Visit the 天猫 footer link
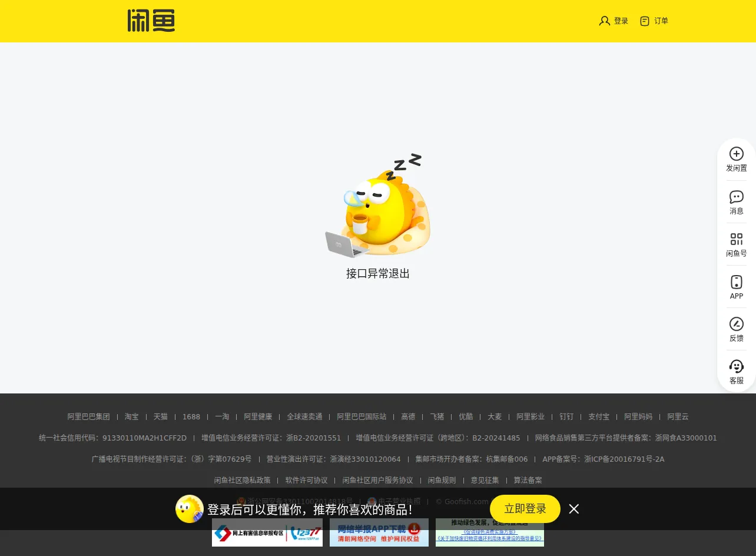The width and height of the screenshot is (756, 556). tap(161, 416)
